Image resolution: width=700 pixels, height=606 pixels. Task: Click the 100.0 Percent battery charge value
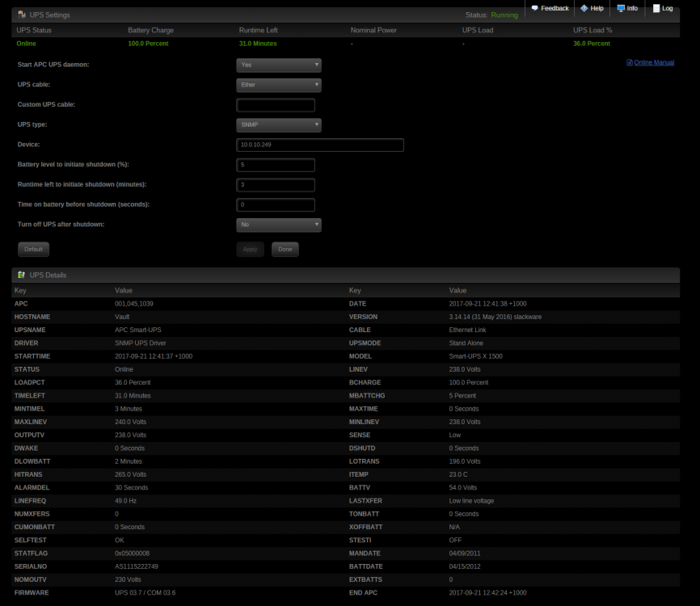pos(148,44)
